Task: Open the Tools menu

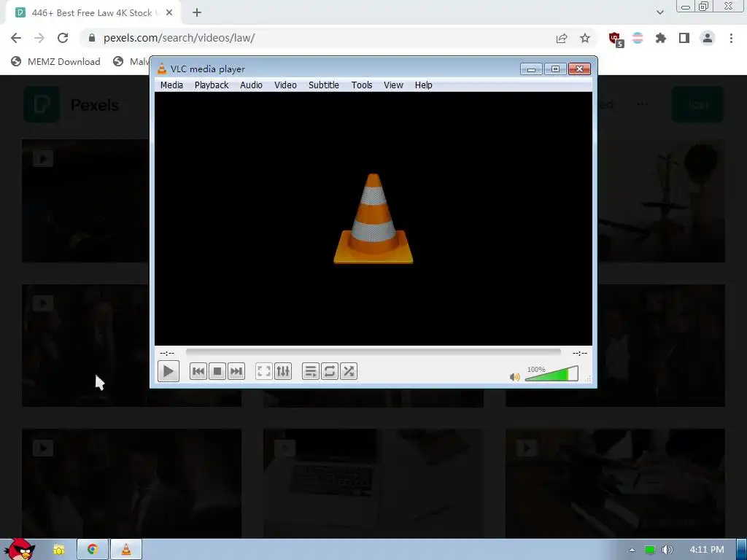Action: point(362,85)
